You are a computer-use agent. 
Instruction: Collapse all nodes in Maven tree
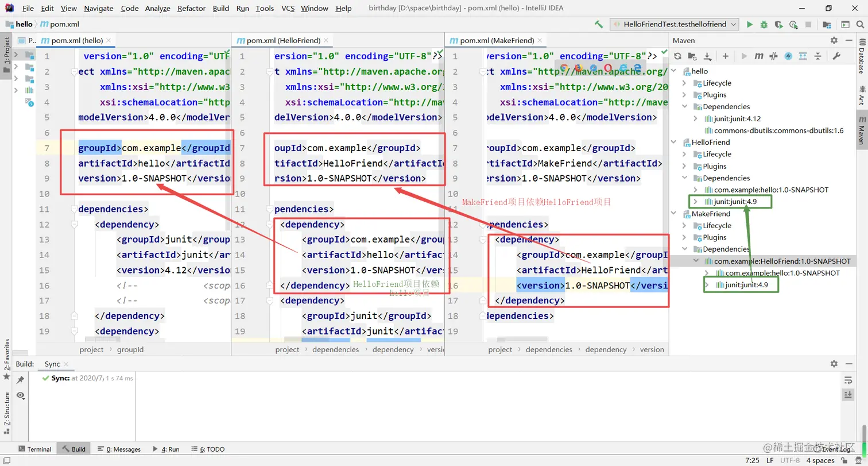(x=818, y=56)
